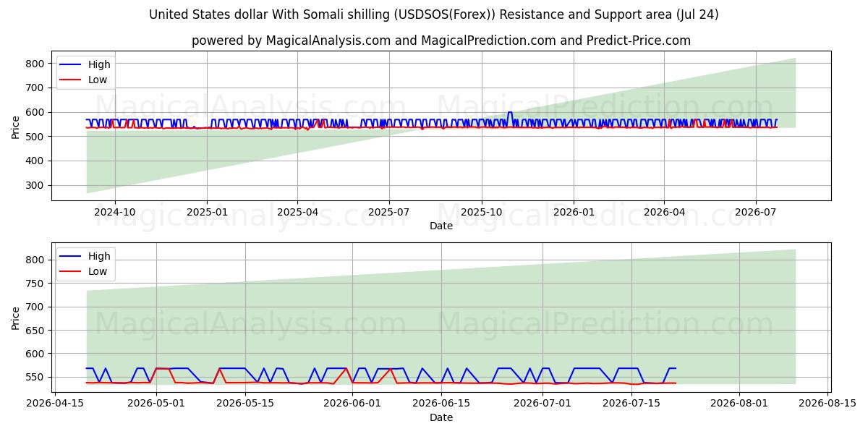Click the '2025-01' date tick label
The width and height of the screenshot is (868, 434).
tap(207, 213)
